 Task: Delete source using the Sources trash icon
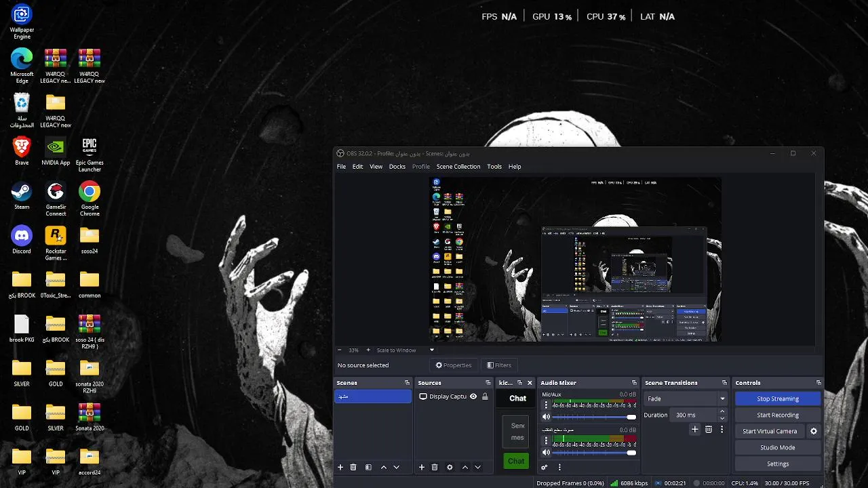coord(435,467)
